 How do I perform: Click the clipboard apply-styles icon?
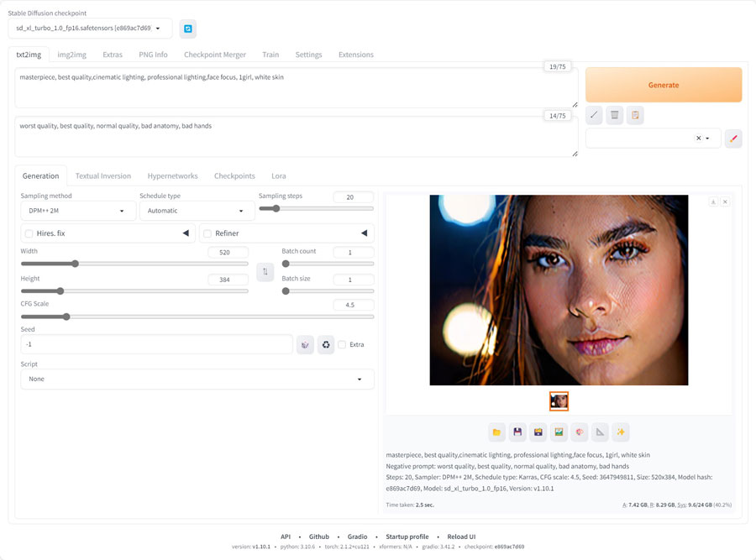coord(635,115)
